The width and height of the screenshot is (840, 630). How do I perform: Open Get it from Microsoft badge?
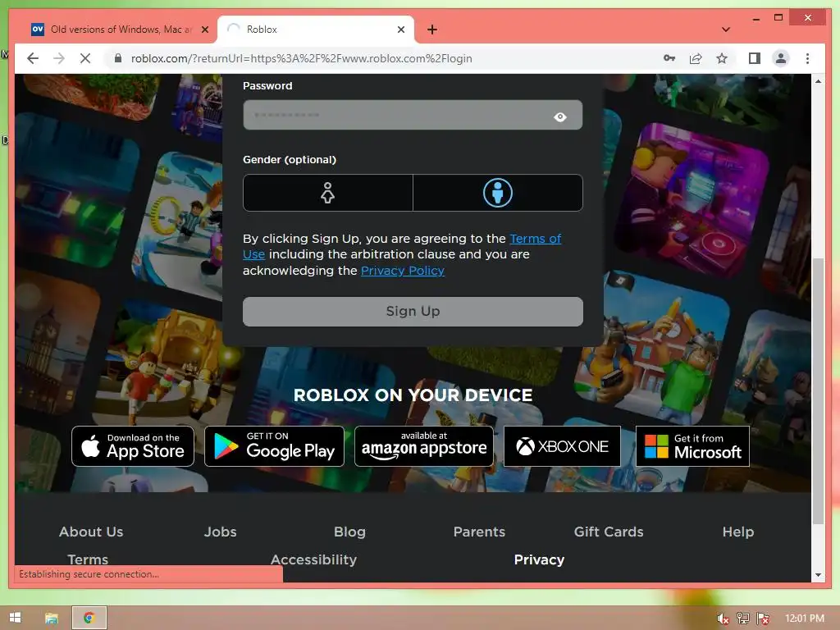[692, 446]
